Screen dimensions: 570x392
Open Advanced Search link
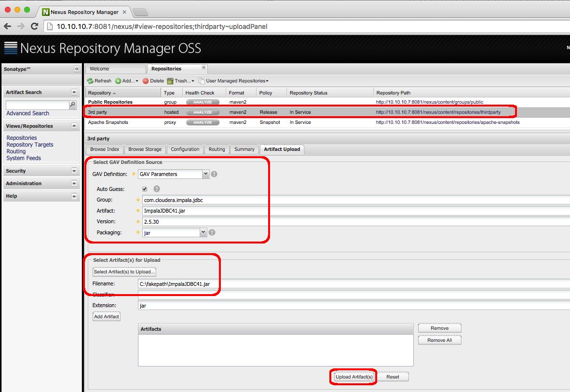(x=27, y=113)
